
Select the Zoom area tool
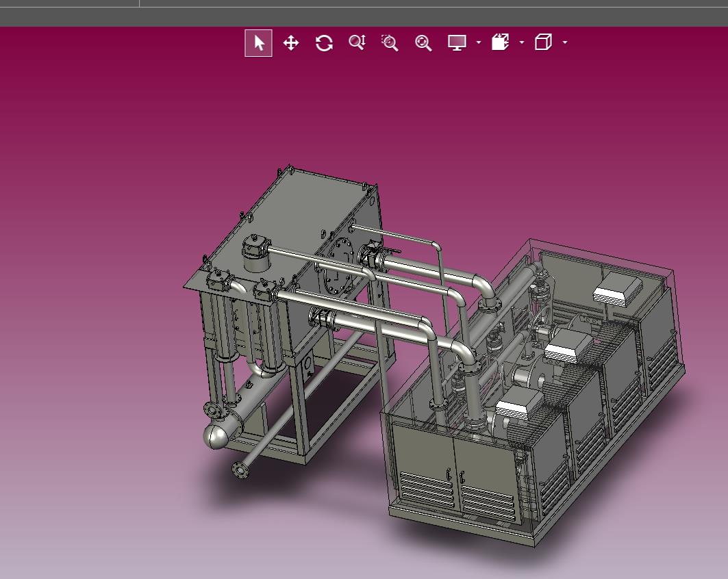tap(390, 42)
